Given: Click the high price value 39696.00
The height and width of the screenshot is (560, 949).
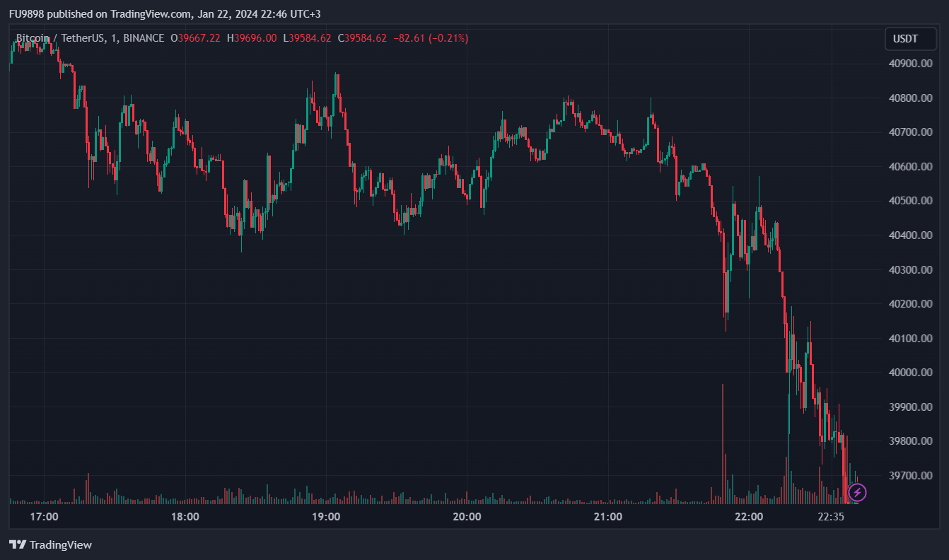Looking at the screenshot, I should [x=255, y=38].
